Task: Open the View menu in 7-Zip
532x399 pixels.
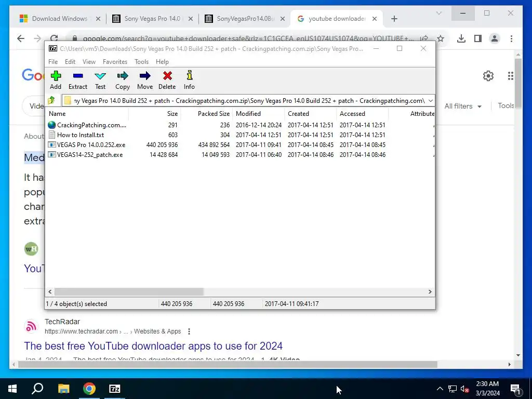Action: pos(89,62)
